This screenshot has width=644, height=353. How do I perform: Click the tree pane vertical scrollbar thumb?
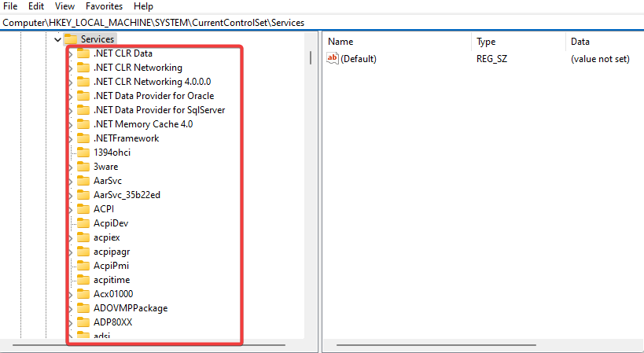pyautogui.click(x=311, y=57)
